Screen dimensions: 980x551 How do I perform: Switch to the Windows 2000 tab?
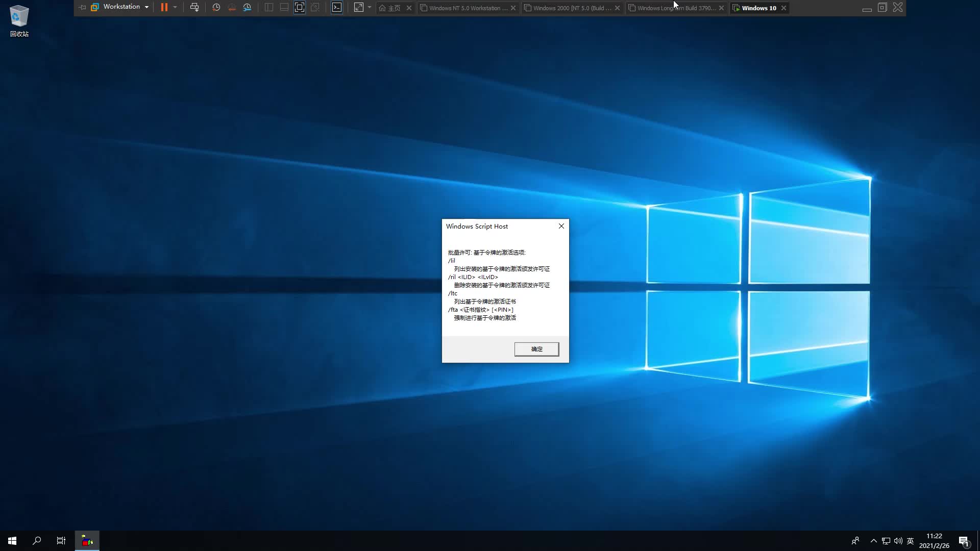(x=569, y=8)
